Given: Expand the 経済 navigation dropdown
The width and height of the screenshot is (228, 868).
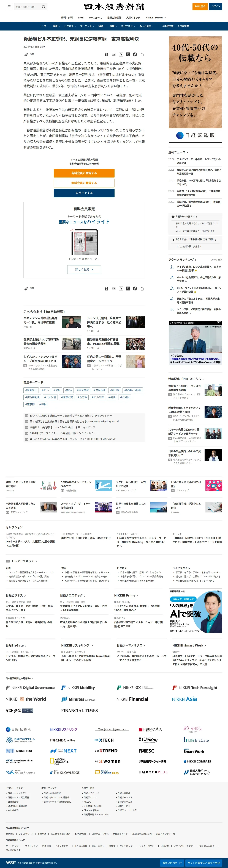Looking at the screenshot, I should 102,26.
